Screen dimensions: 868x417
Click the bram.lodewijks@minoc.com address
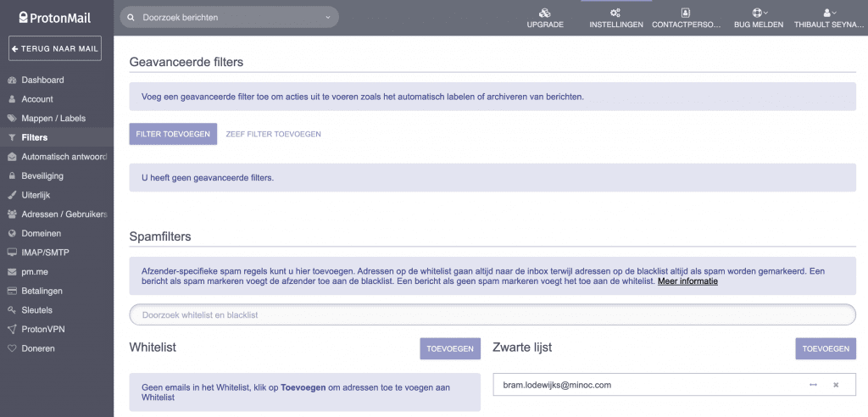click(557, 385)
